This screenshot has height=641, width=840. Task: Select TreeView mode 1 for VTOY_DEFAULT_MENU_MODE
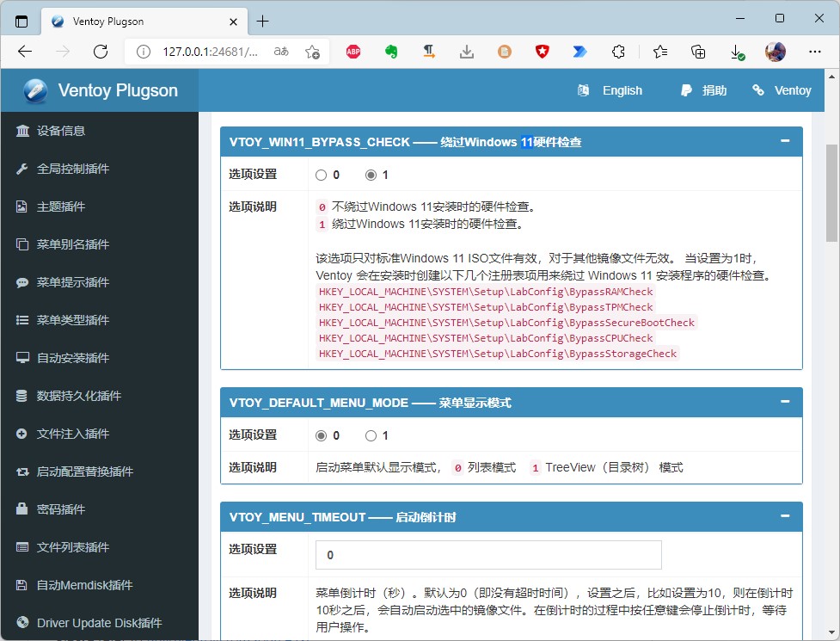(x=371, y=436)
